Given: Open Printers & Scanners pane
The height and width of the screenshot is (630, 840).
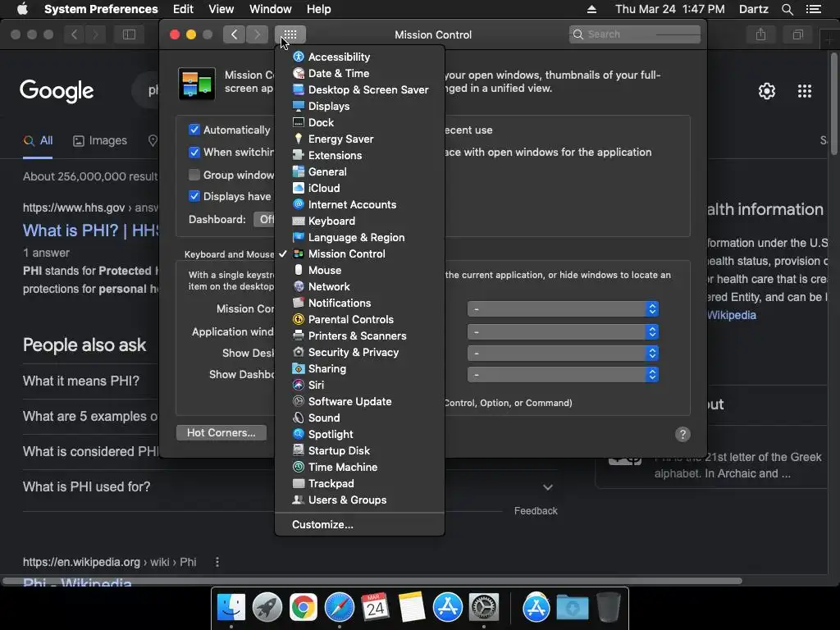Looking at the screenshot, I should point(359,336).
